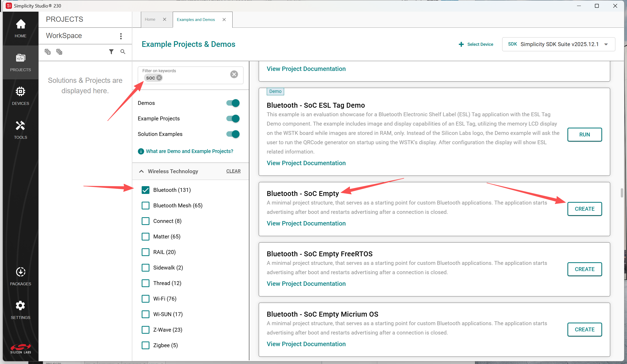Disable the Solution Examples switch
627x364 pixels.
(233, 134)
